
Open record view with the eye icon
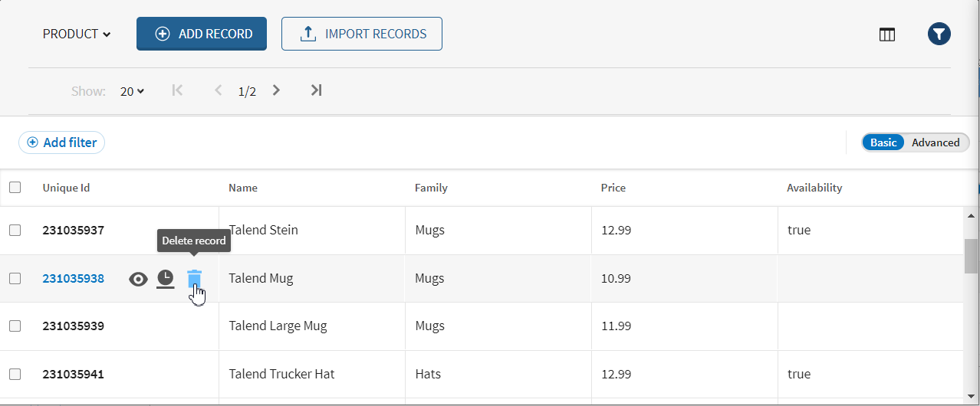pyautogui.click(x=138, y=279)
